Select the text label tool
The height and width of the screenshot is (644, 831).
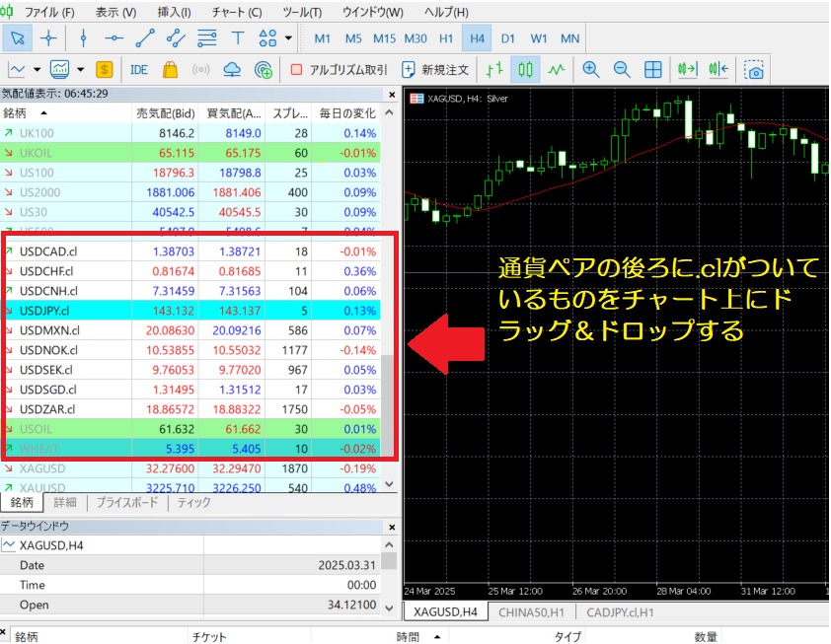click(238, 38)
